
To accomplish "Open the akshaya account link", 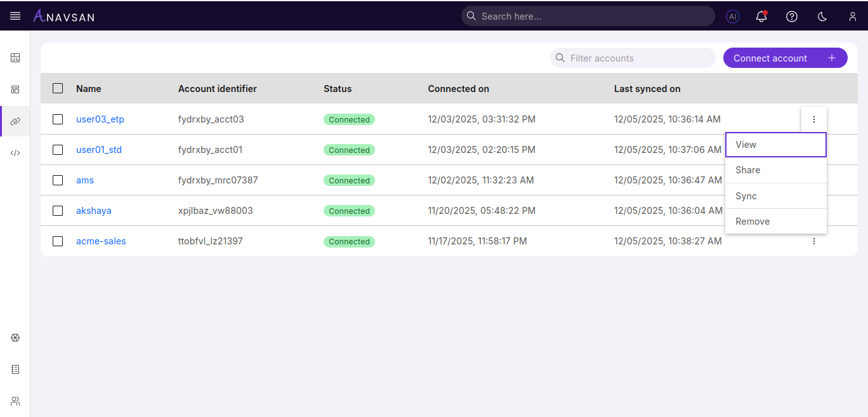I will click(x=93, y=210).
